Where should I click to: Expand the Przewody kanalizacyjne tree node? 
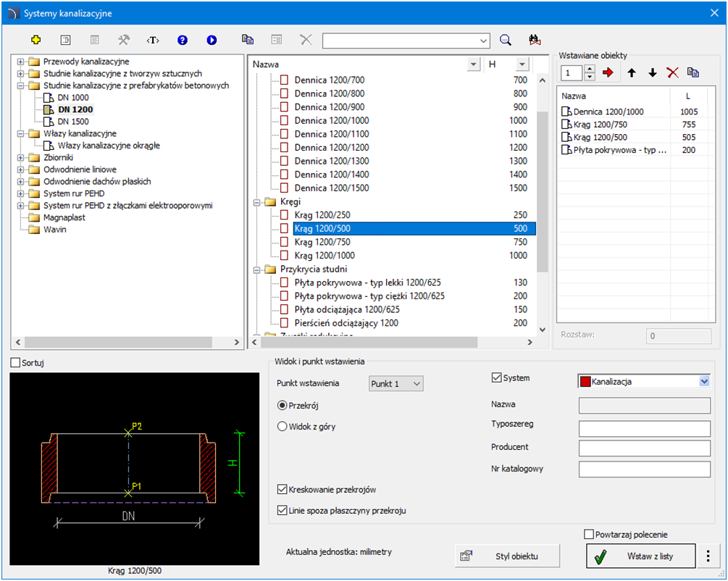pos(21,62)
